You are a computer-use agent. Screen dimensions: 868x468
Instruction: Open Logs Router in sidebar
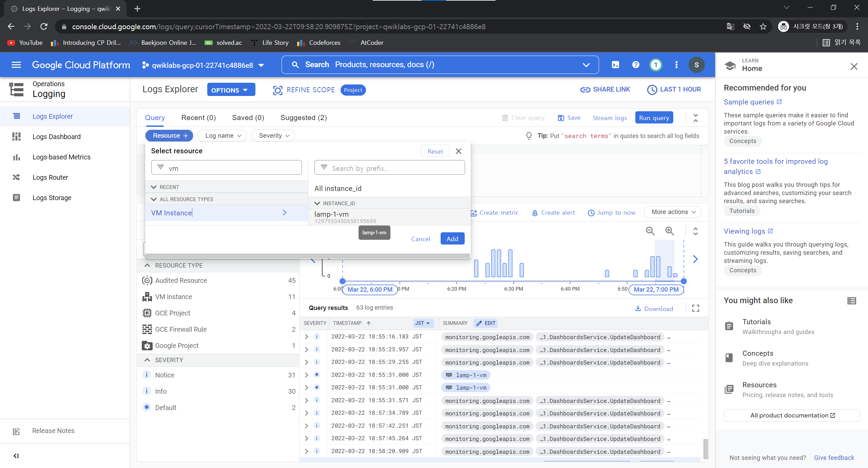50,177
